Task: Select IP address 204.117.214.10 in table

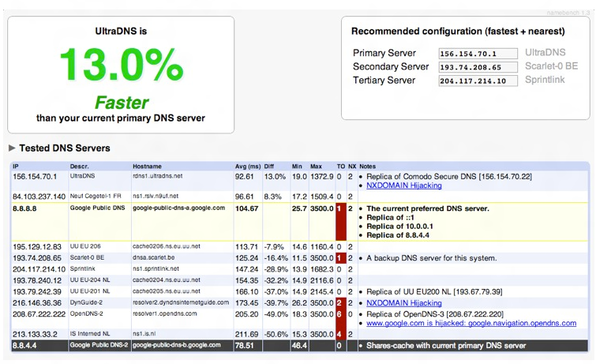Action: [x=39, y=269]
